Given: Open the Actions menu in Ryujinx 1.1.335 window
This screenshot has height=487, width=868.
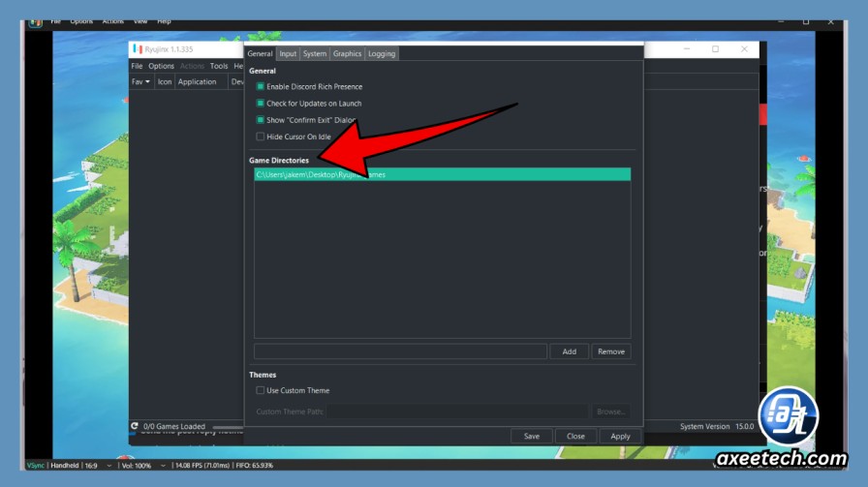Looking at the screenshot, I should (x=192, y=66).
